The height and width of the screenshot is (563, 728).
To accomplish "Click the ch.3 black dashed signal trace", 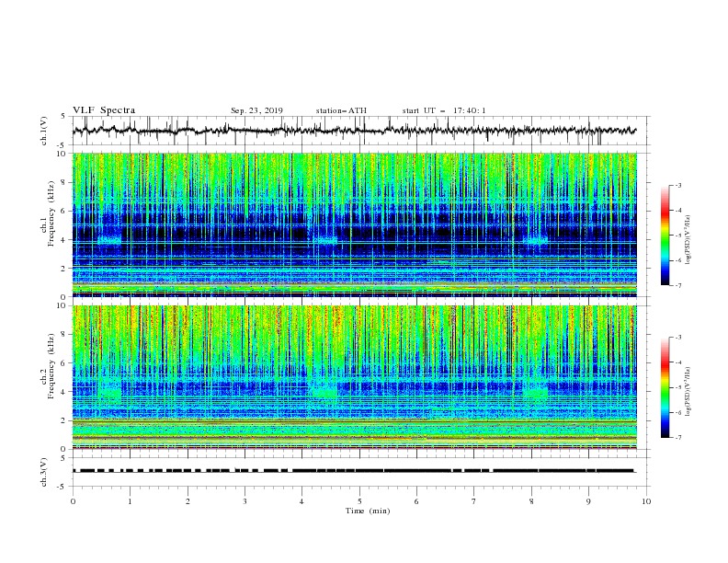I will (354, 471).
